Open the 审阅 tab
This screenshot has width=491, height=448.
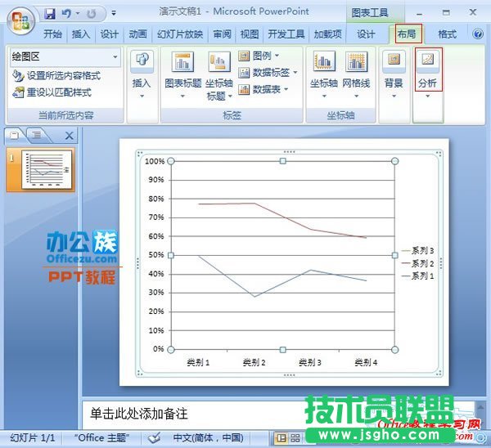click(x=222, y=34)
